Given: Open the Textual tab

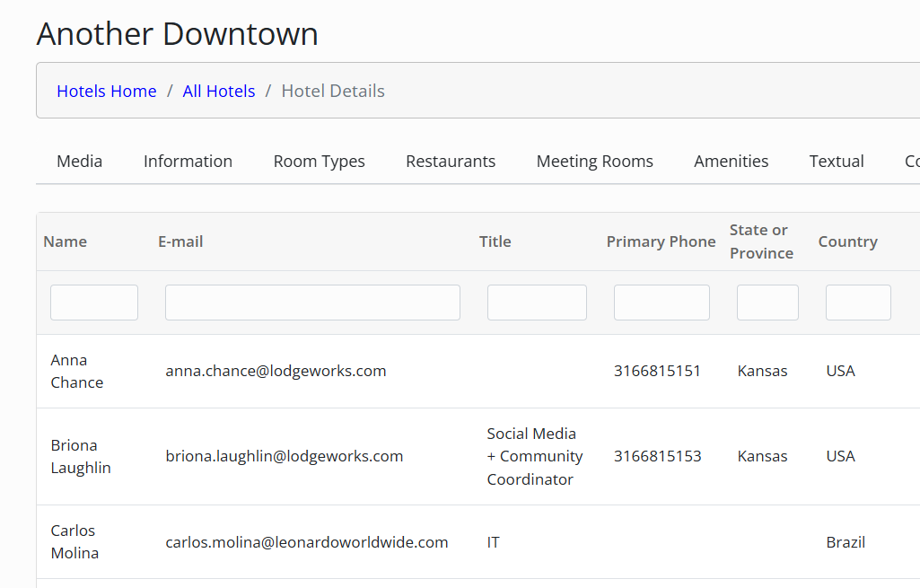Looking at the screenshot, I should 837,161.
